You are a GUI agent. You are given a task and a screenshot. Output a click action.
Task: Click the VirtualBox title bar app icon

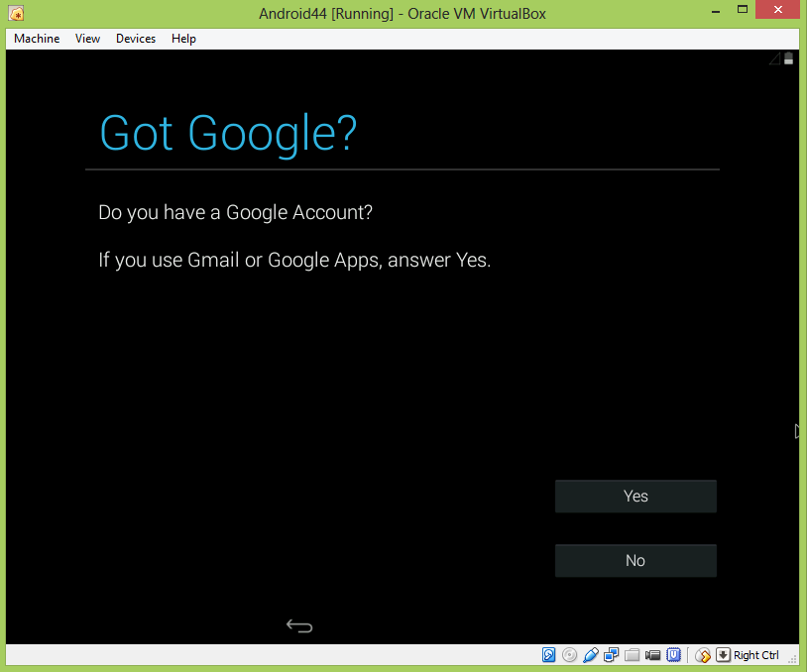pyautogui.click(x=16, y=13)
